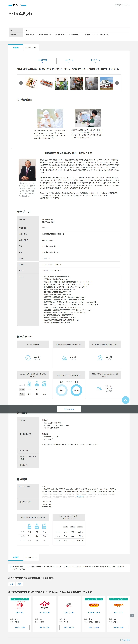Expand school list with もっと見る
Viewport: 138px width, 644px height.
79,496
